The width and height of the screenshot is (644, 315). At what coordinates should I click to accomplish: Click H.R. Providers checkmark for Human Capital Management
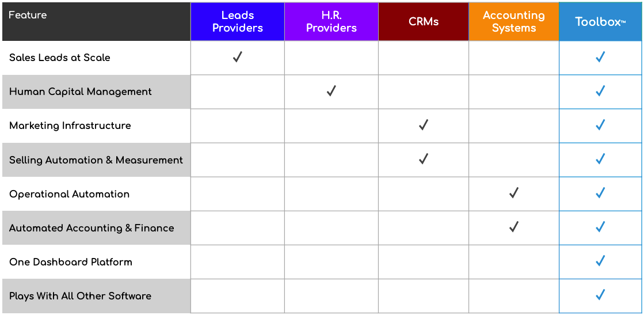[x=331, y=91]
